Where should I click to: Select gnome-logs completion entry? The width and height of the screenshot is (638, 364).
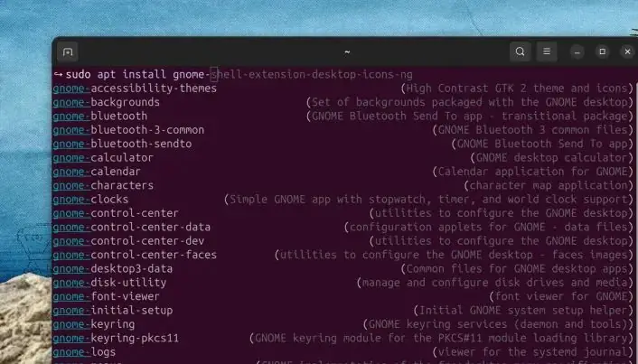tap(84, 351)
